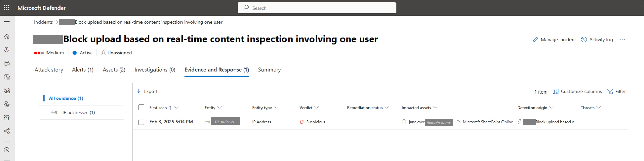
Task: Click the 1 item count label
Action: pos(541,92)
